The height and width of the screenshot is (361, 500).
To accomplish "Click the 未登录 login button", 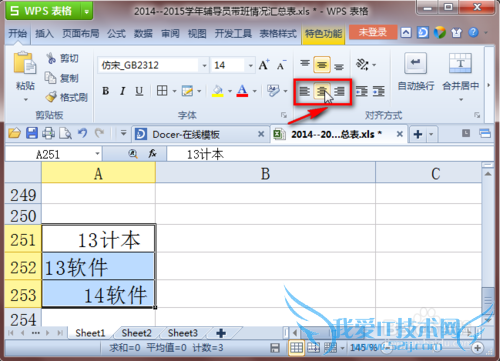I will pyautogui.click(x=373, y=32).
